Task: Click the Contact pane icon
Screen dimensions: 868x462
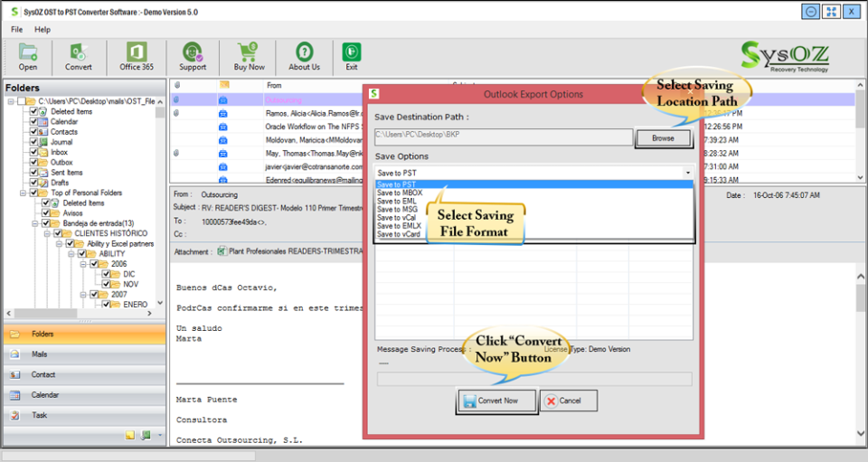Action: click(x=15, y=374)
